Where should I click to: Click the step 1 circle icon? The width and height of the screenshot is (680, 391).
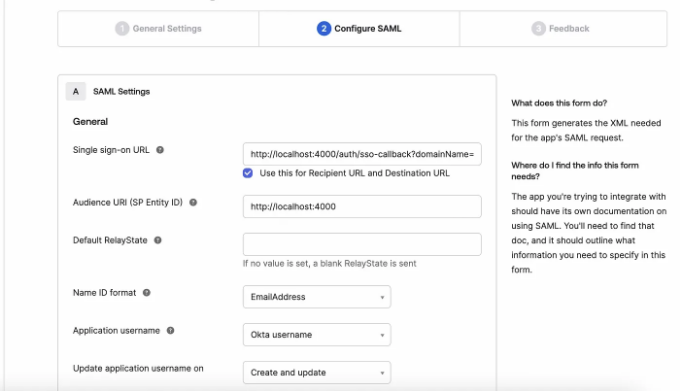pyautogui.click(x=122, y=29)
